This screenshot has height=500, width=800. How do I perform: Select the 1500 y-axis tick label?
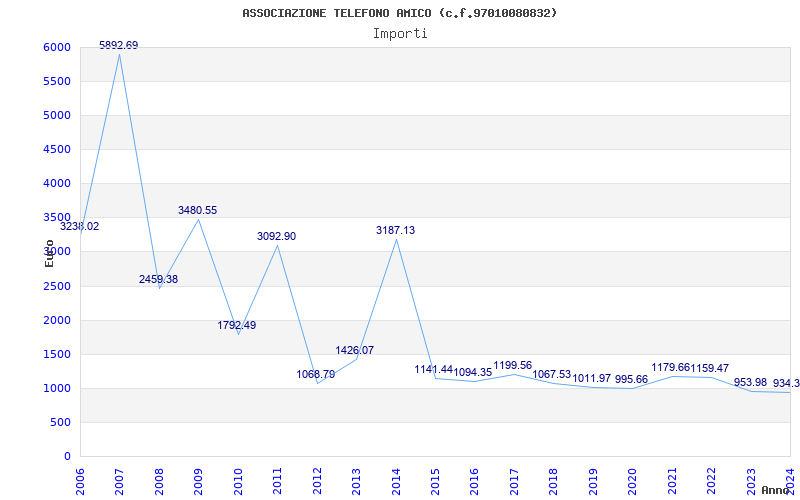pyautogui.click(x=59, y=354)
